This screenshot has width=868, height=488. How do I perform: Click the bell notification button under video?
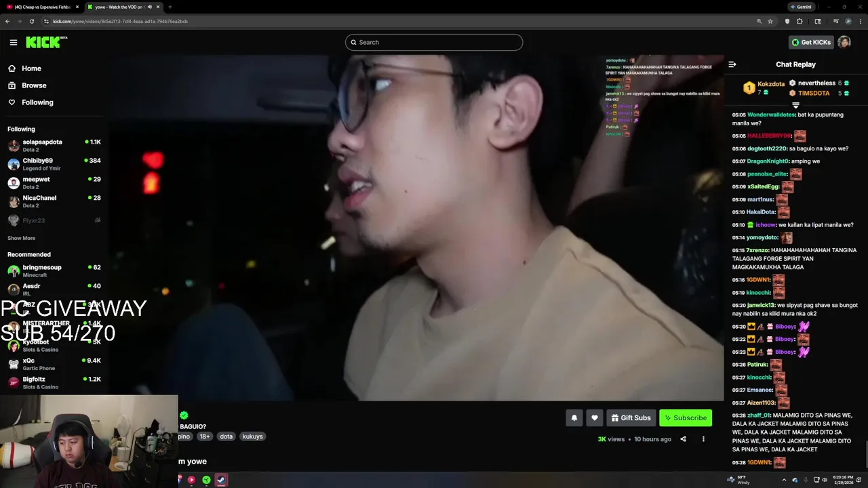[x=574, y=418]
